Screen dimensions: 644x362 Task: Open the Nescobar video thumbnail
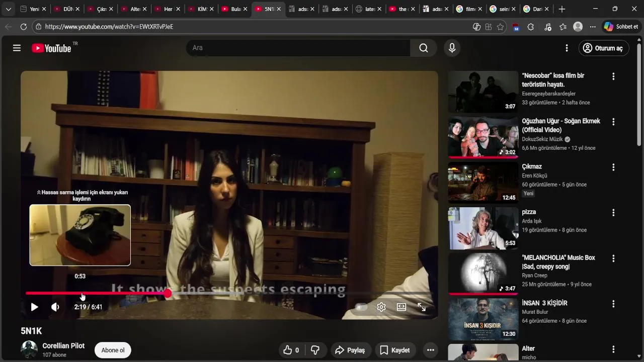pyautogui.click(x=483, y=92)
